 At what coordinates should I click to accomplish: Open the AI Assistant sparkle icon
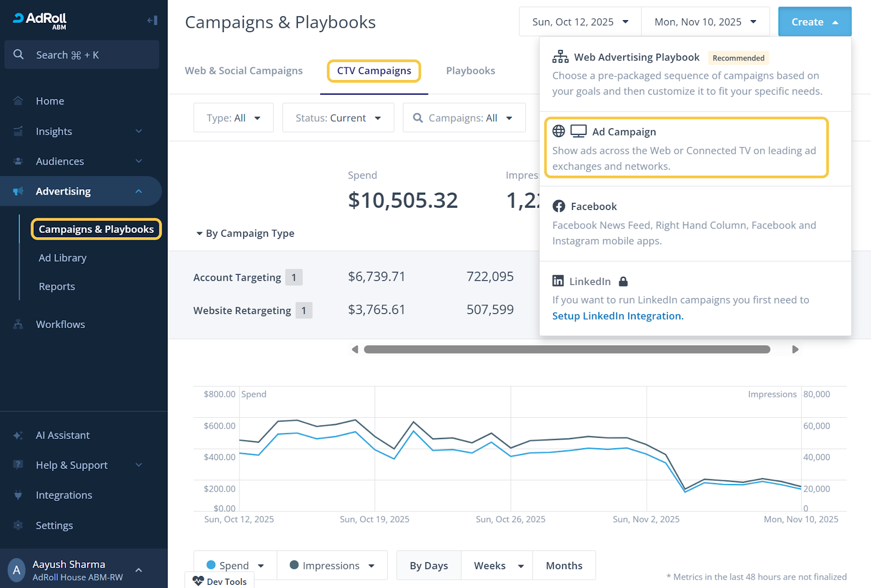19,435
